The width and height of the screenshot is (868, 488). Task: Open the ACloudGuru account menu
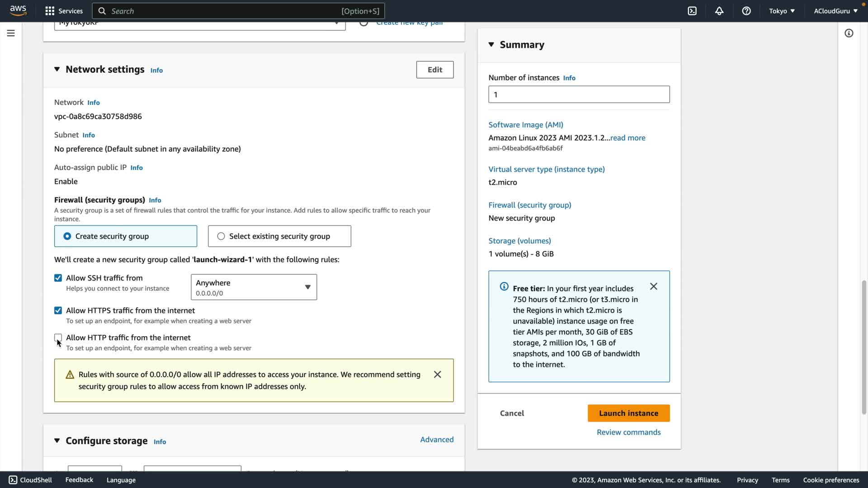click(x=835, y=11)
